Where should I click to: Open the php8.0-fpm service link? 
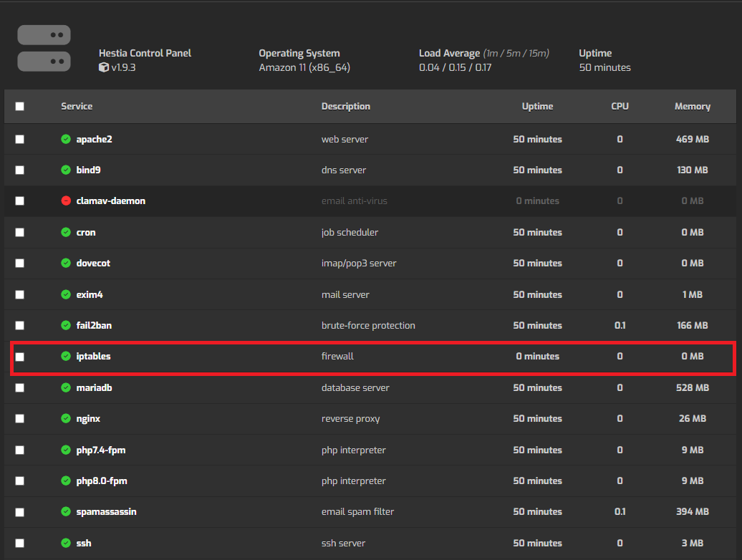(x=102, y=481)
